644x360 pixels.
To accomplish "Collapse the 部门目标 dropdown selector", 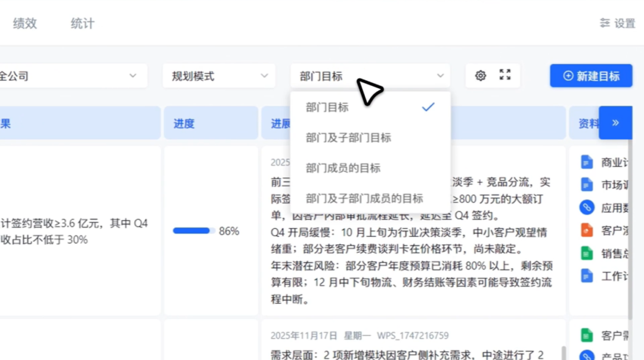I will click(x=370, y=76).
